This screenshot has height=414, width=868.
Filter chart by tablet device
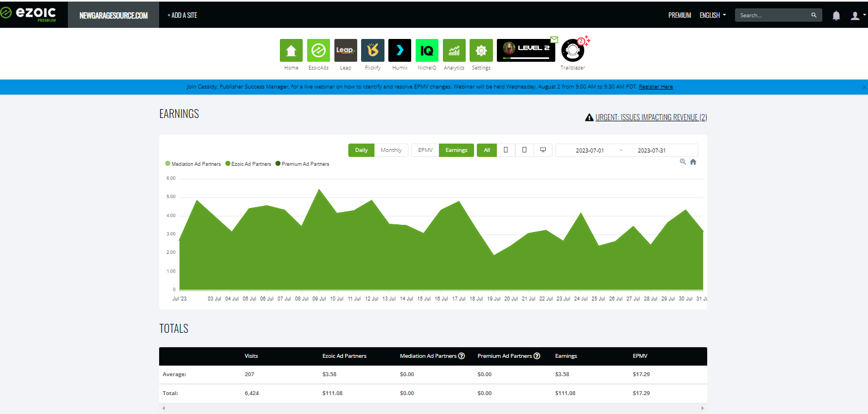pos(524,150)
